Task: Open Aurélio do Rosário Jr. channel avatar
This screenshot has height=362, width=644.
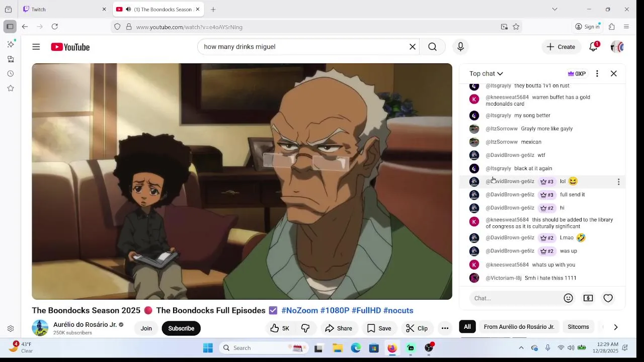Action: click(40, 328)
